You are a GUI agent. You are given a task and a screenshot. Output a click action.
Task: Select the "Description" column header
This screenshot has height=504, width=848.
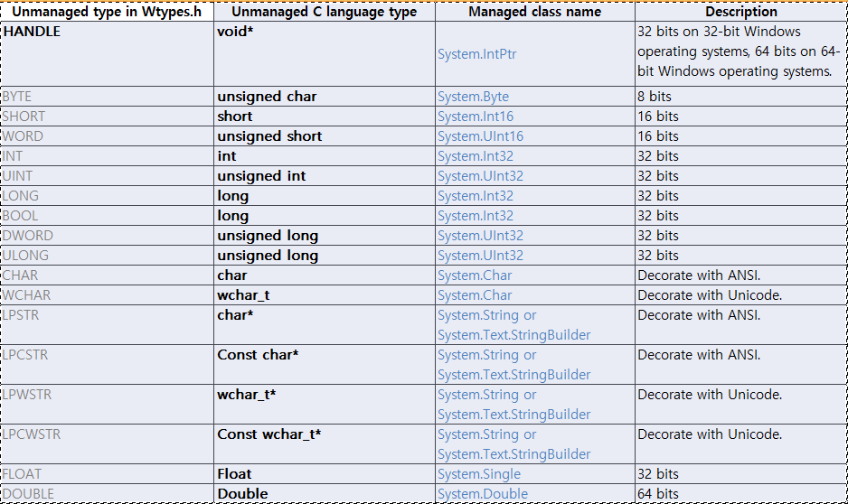[741, 12]
